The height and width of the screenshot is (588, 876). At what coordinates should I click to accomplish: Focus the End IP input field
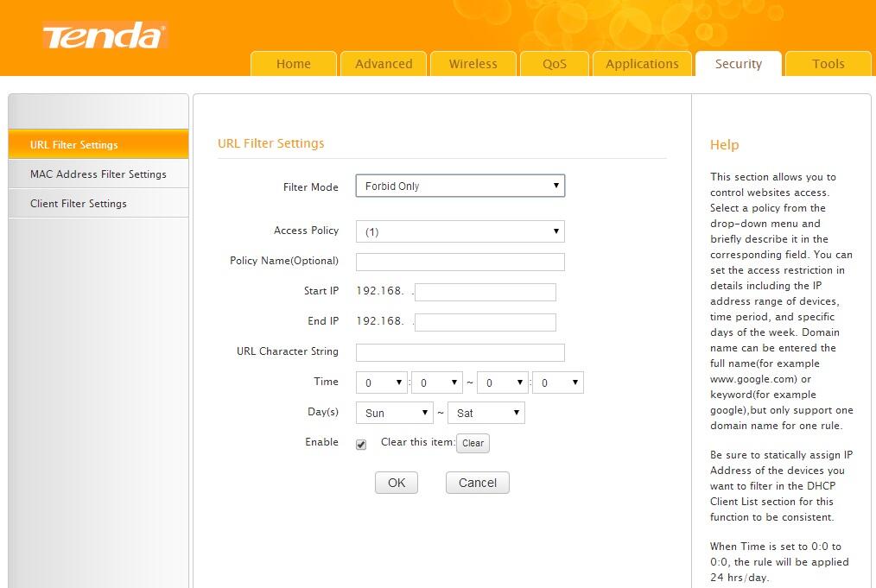pyautogui.click(x=486, y=322)
